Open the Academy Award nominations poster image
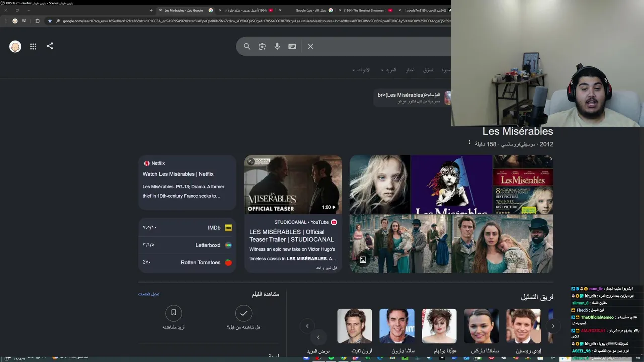The height and width of the screenshot is (362, 644). coord(523,185)
